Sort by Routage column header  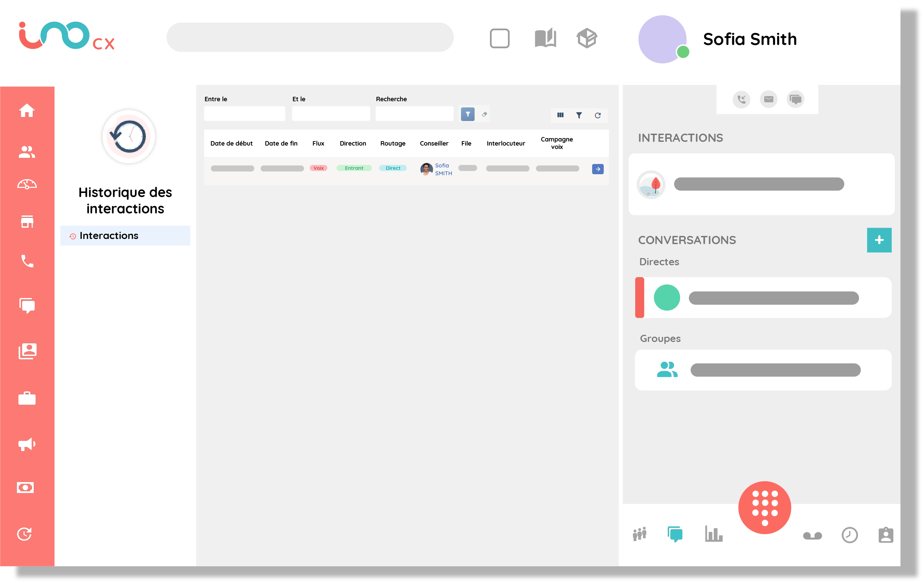pos(392,143)
